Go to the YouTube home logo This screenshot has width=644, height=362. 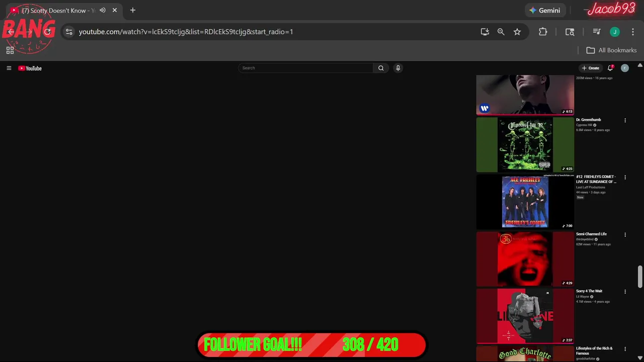point(30,68)
